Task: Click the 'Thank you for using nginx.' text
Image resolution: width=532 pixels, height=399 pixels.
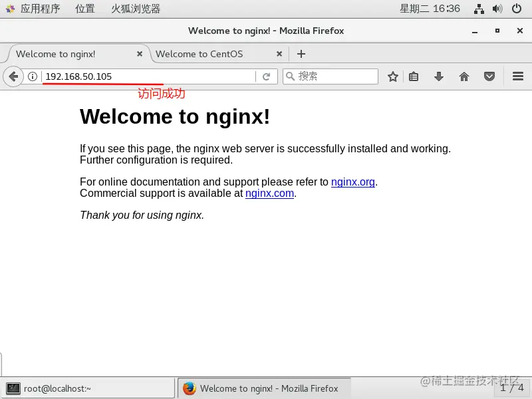Action: 142,215
